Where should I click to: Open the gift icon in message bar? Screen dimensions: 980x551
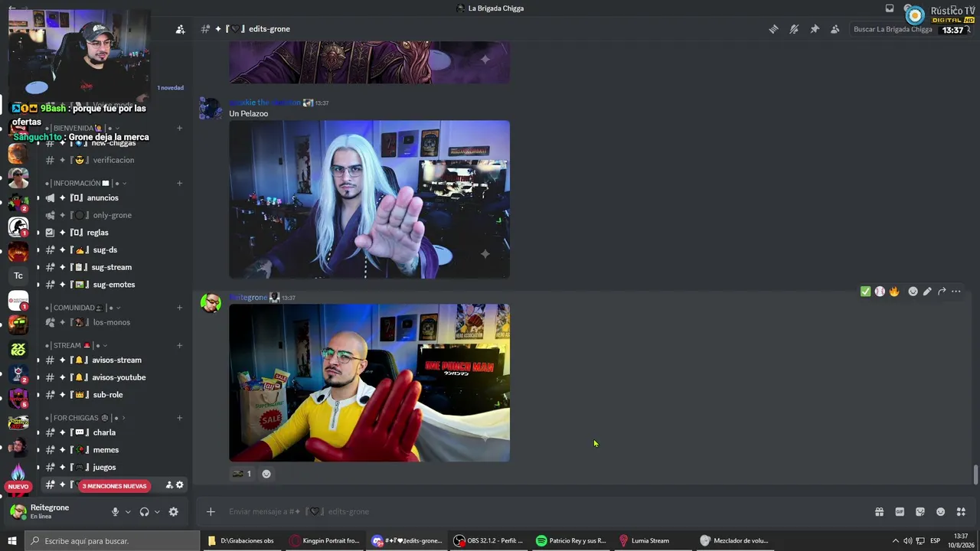tap(879, 512)
